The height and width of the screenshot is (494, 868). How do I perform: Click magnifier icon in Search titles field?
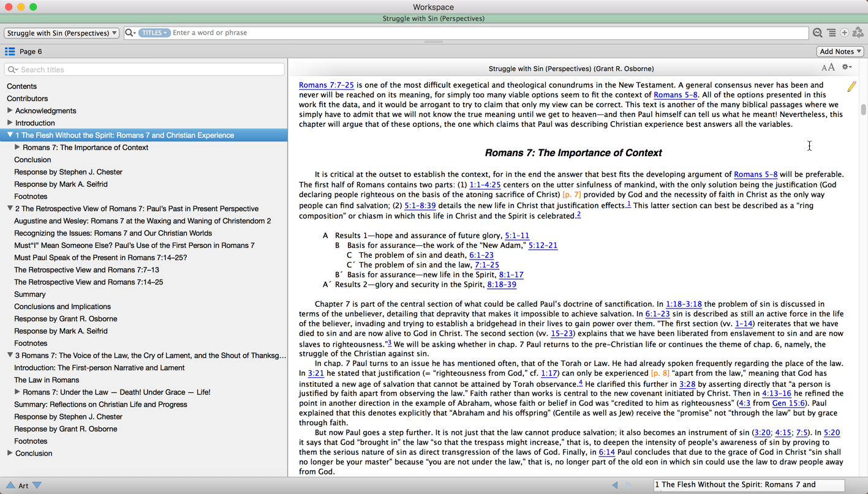(13, 70)
